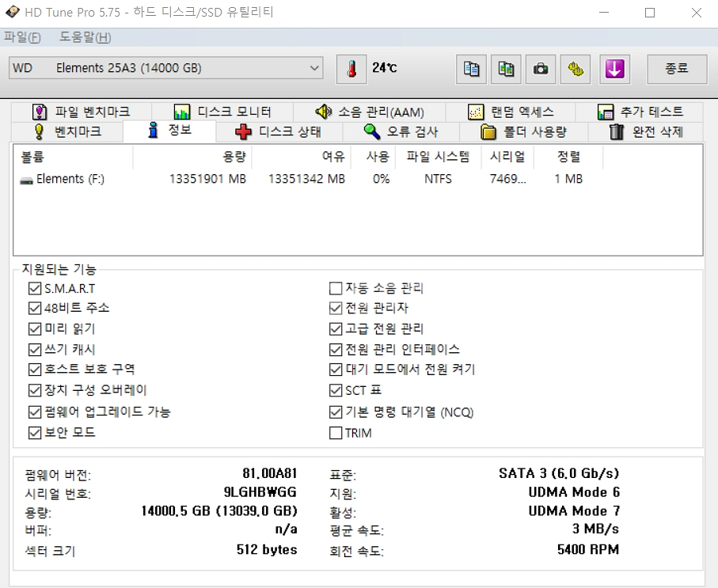Copy drive info text to clipboard
The height and width of the screenshot is (588, 718).
(x=471, y=69)
